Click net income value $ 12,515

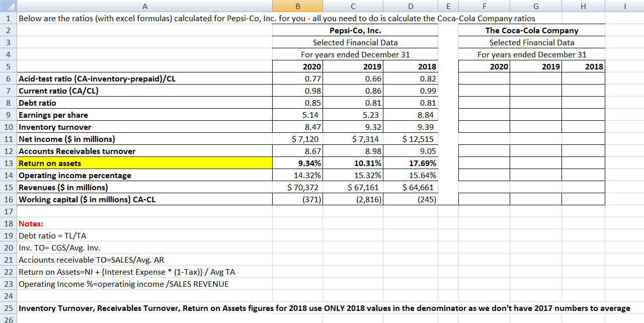click(410, 139)
